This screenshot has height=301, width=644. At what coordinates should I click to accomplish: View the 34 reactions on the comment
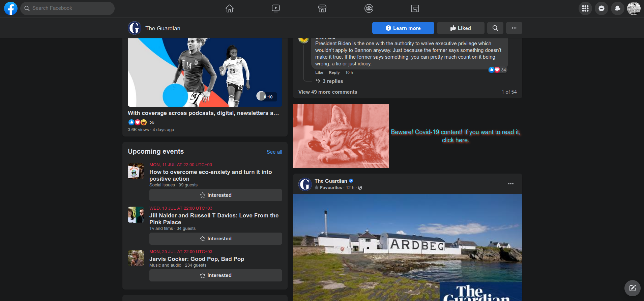498,70
